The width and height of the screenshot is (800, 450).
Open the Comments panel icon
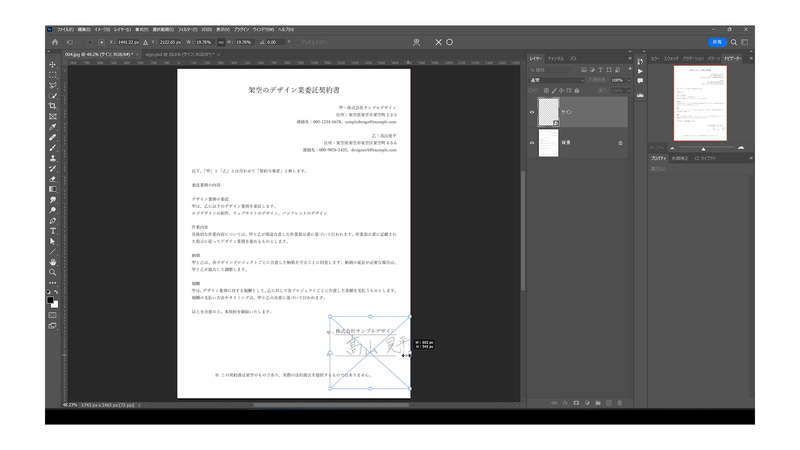(640, 81)
